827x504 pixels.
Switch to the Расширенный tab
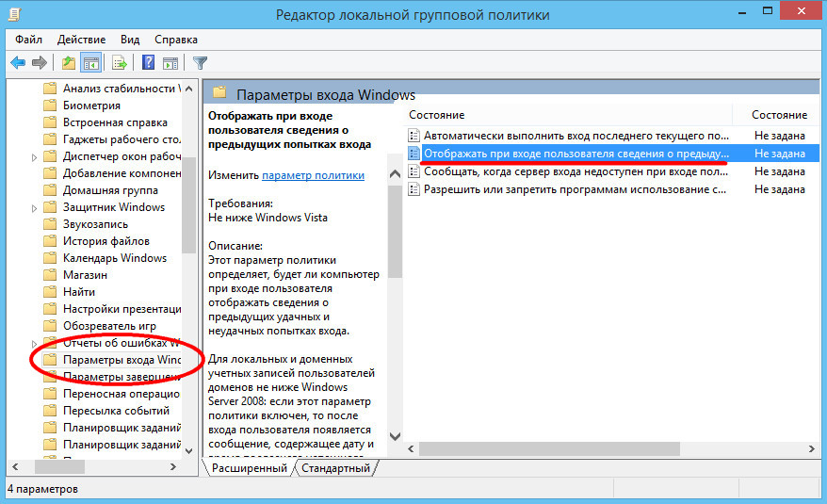point(249,468)
